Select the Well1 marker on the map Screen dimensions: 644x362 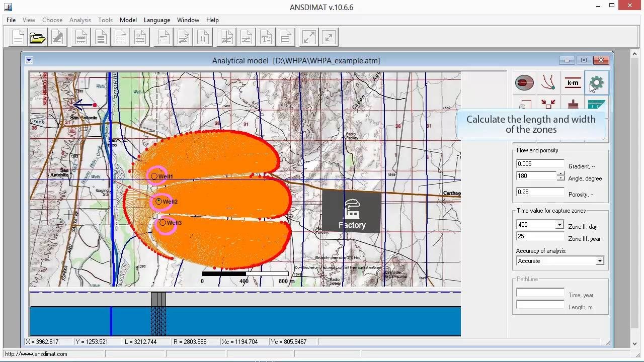tap(154, 176)
